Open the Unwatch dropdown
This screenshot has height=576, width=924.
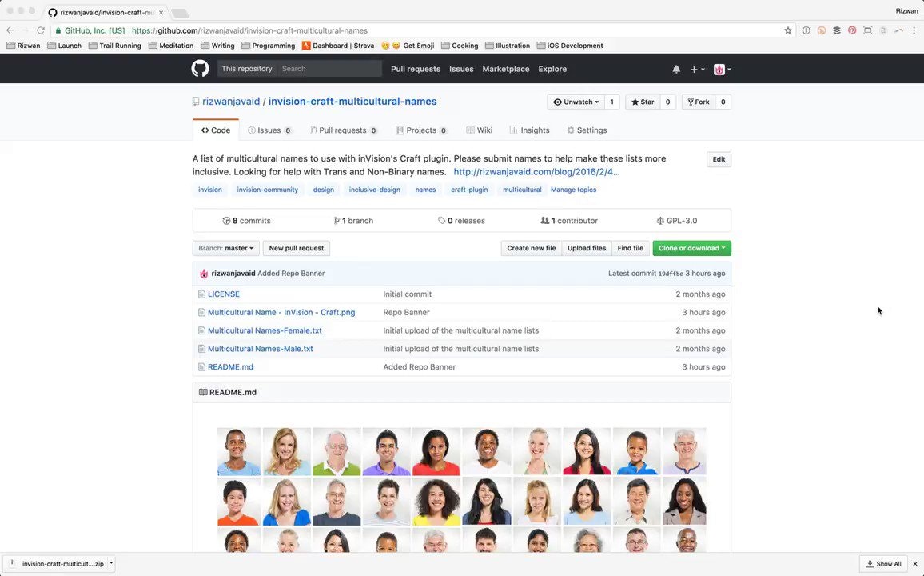coord(576,102)
